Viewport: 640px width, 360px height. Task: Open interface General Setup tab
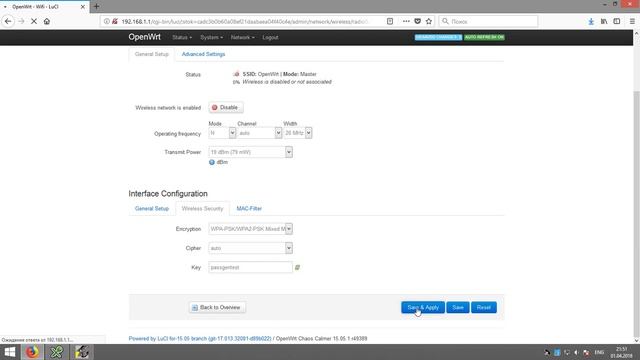pyautogui.click(x=151, y=209)
